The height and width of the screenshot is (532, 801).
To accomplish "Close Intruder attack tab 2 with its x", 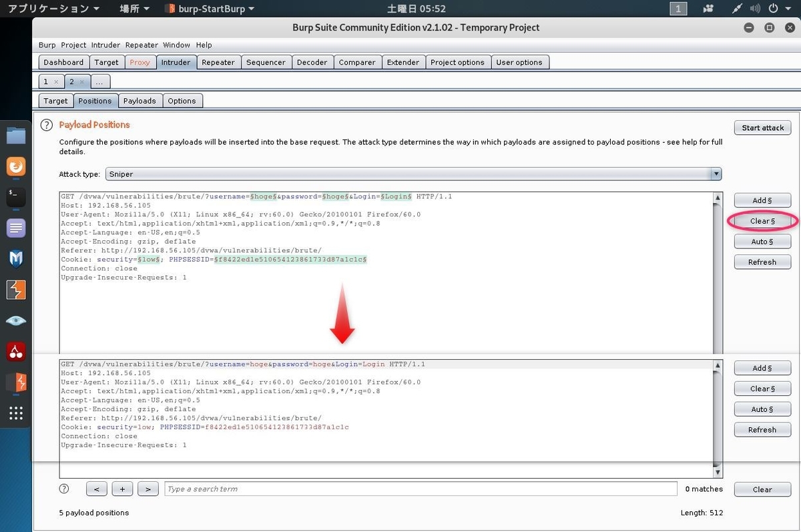I will click(82, 81).
